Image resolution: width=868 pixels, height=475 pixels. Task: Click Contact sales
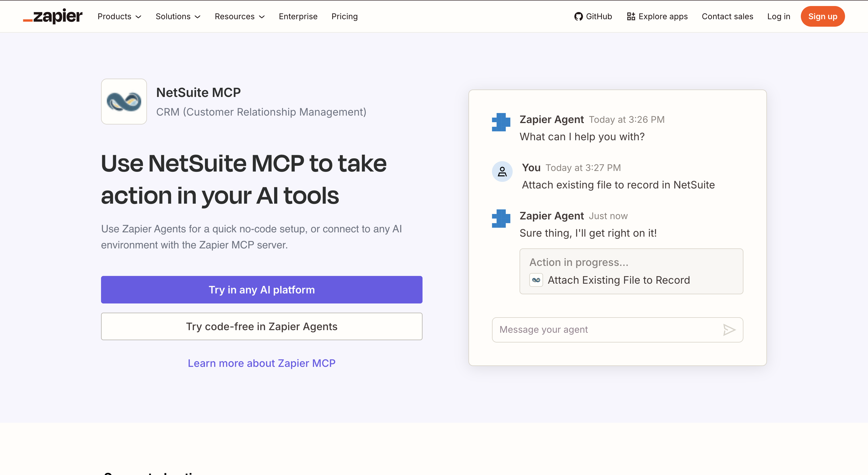pos(727,17)
